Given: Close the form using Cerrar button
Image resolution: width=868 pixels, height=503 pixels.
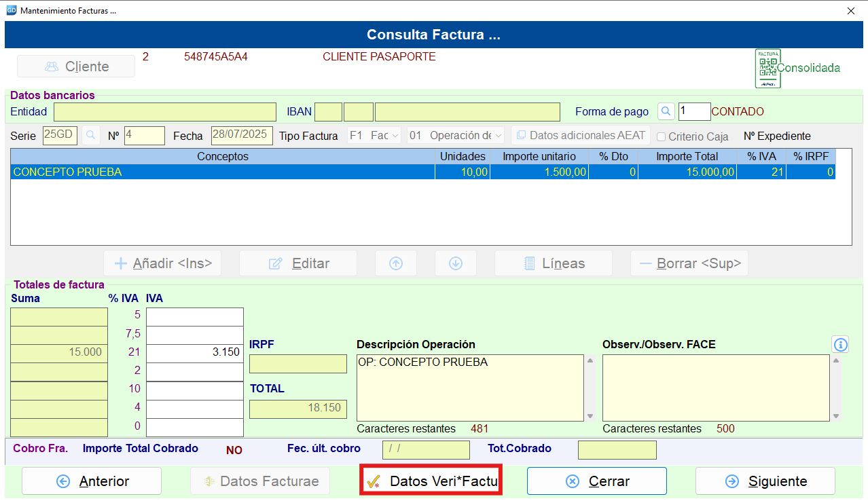Looking at the screenshot, I should 597,481.
